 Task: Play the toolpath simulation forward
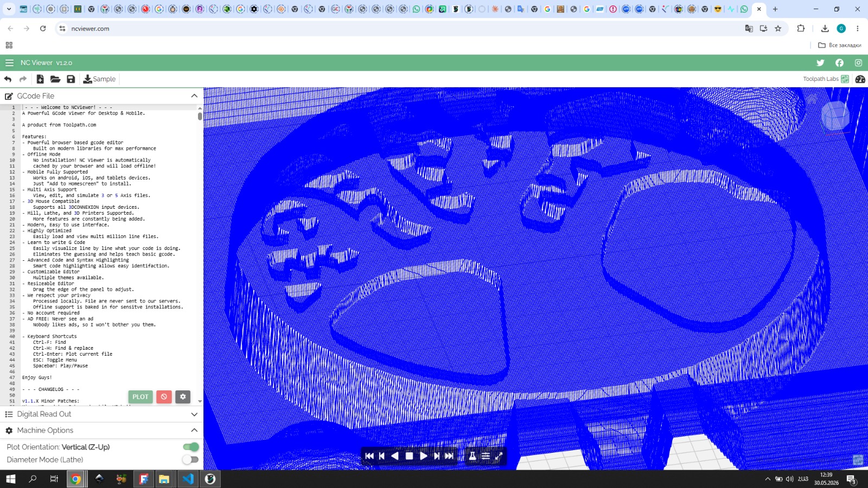(424, 456)
